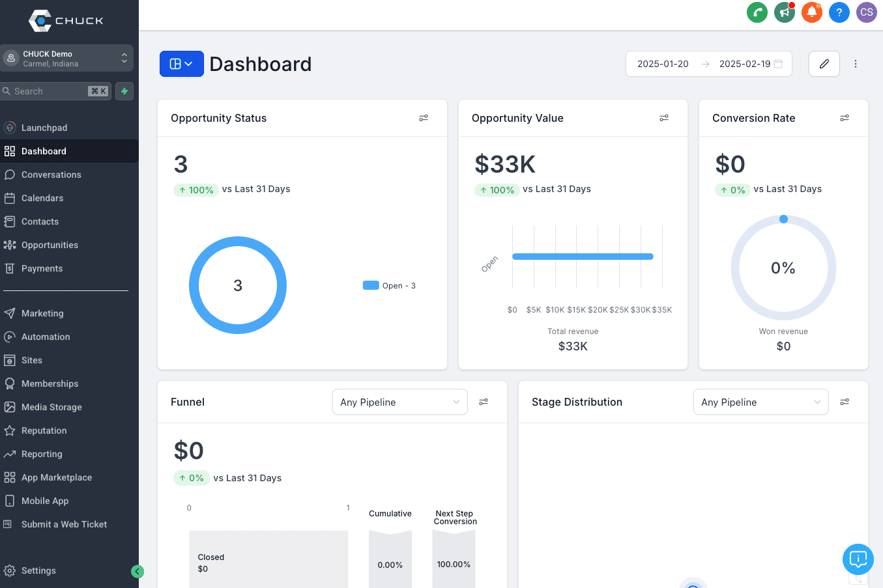Screen dimensions: 883x588
Task: Open Settings at sidebar bottom
Action: pos(38,570)
